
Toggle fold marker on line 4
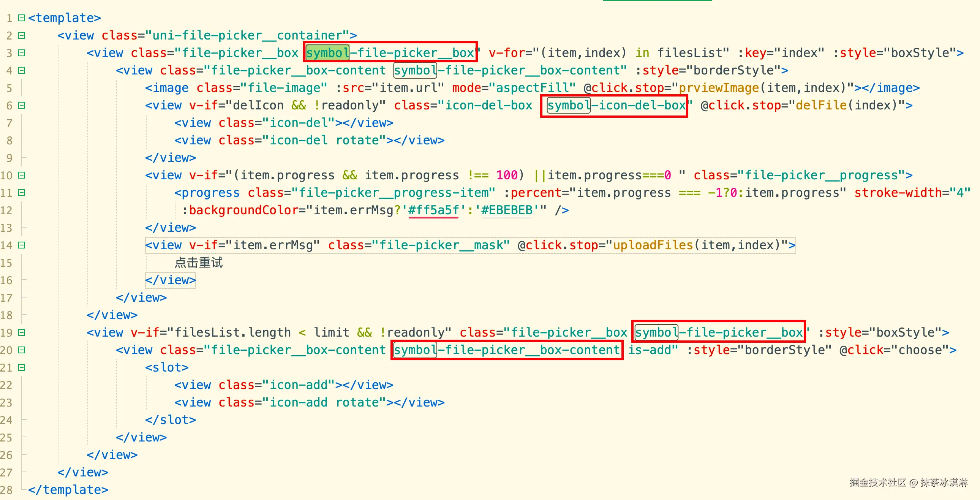point(22,70)
